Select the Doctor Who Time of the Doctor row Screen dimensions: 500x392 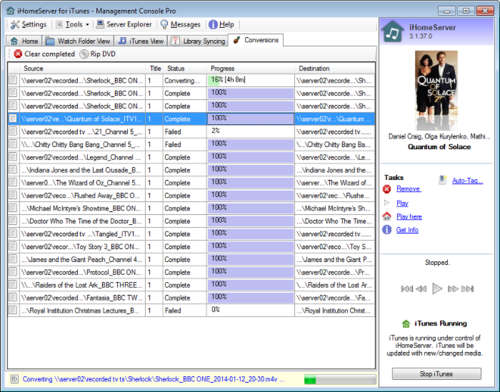tap(82, 221)
